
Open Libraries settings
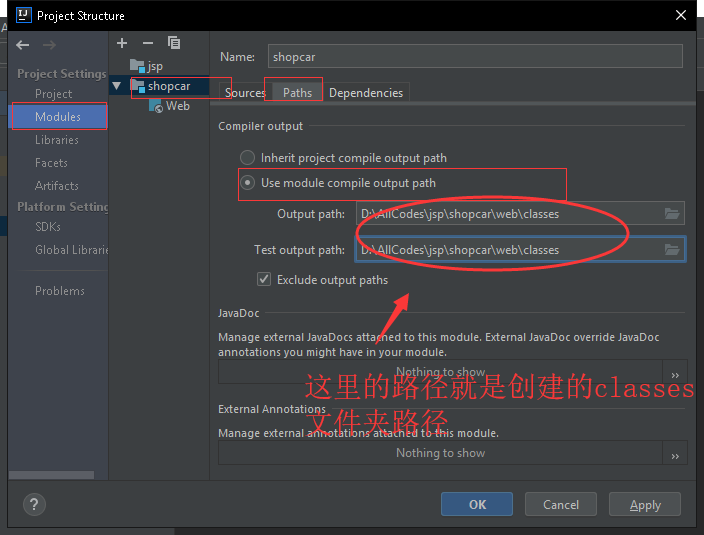[57, 140]
